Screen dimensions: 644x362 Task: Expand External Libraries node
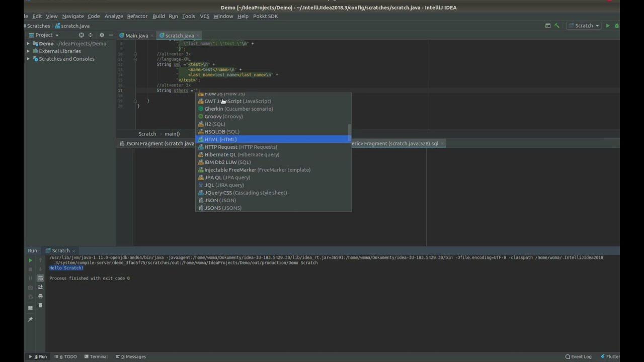(x=28, y=51)
